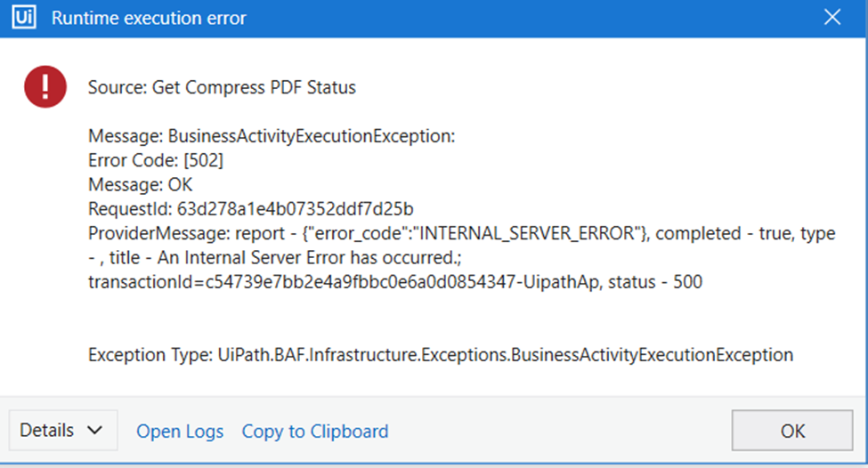Click the Runtime execution error title text
The image size is (868, 468).
pyautogui.click(x=149, y=18)
